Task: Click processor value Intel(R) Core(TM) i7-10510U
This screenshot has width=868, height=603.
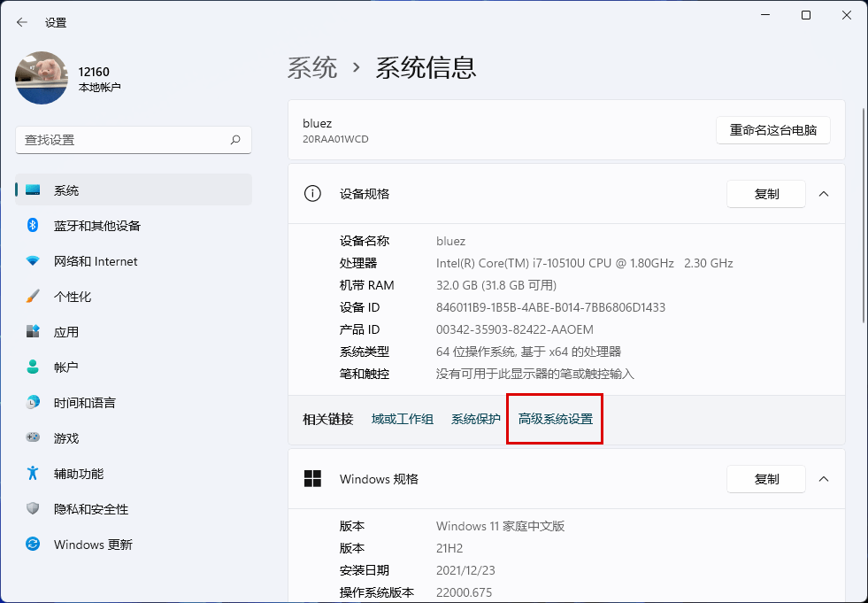Action: pos(585,263)
